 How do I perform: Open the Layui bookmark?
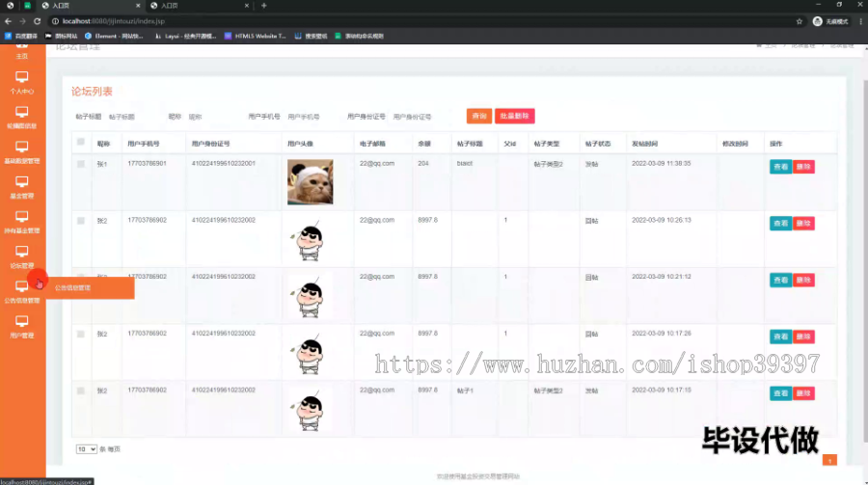point(185,36)
